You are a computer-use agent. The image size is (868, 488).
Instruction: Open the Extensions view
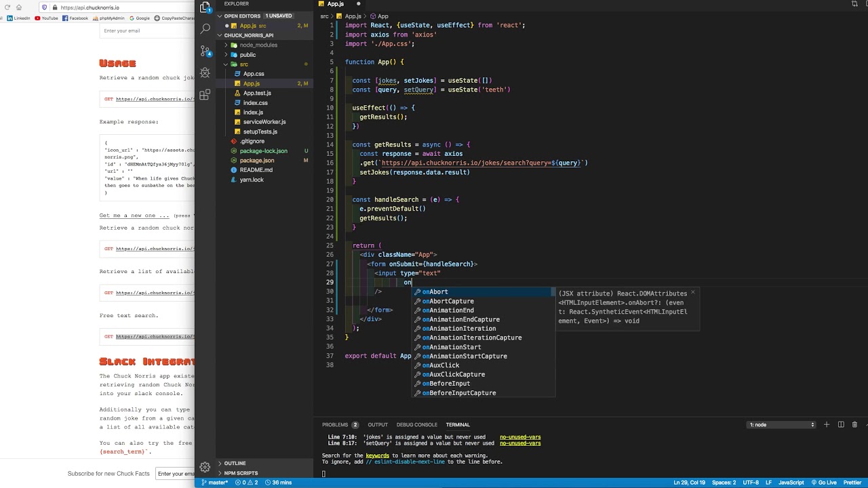tap(205, 94)
